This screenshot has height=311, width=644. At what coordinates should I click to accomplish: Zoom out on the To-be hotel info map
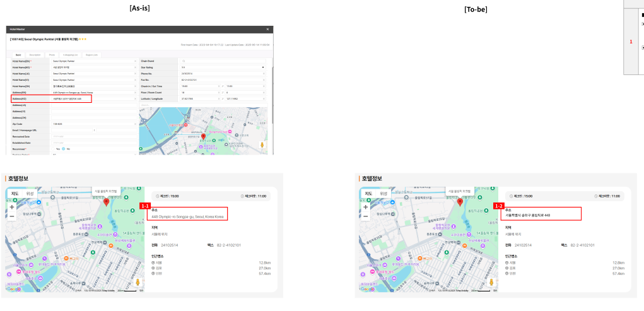point(365,216)
